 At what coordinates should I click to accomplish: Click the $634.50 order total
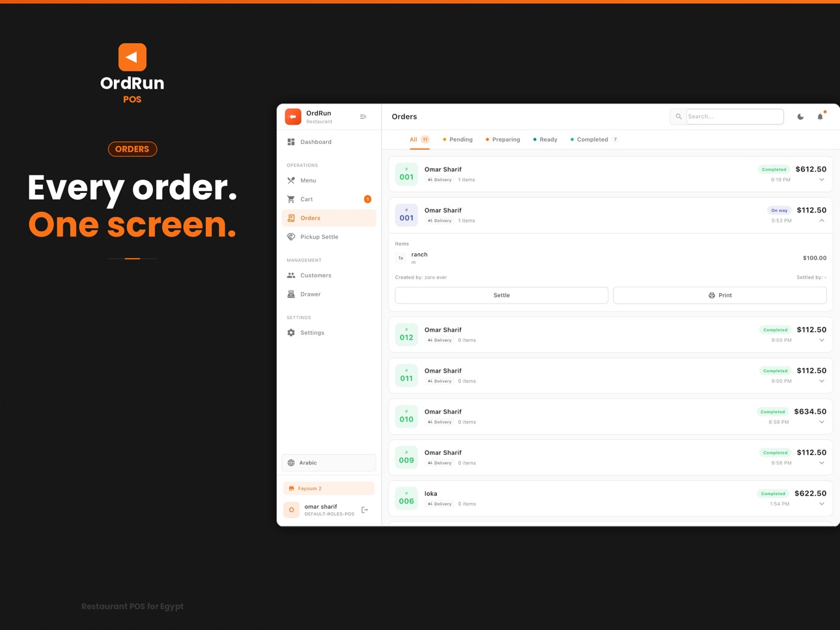tap(810, 412)
